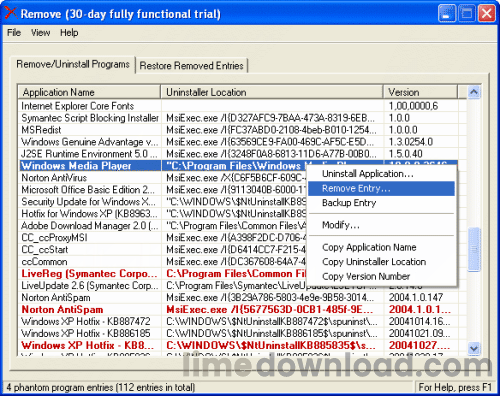Click 'For Help, press F1' status text
Viewport: 500px width, 396px height.
point(455,388)
